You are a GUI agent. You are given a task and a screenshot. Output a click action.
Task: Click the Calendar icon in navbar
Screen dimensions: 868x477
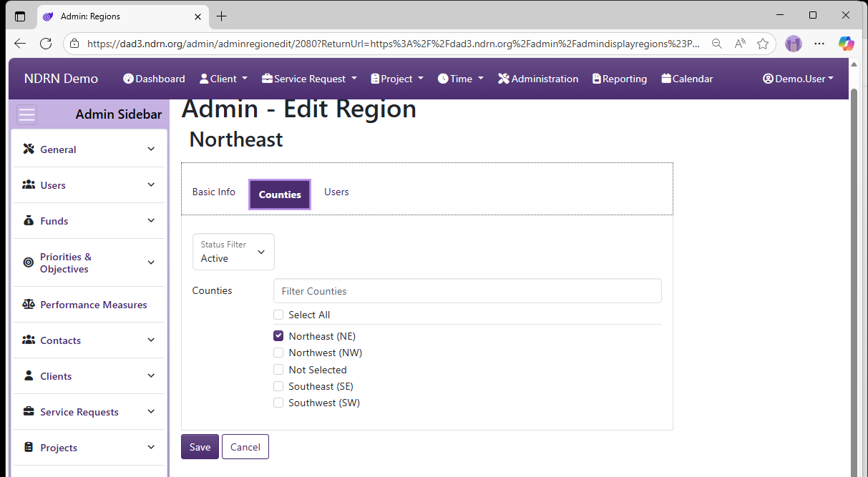[666, 79]
